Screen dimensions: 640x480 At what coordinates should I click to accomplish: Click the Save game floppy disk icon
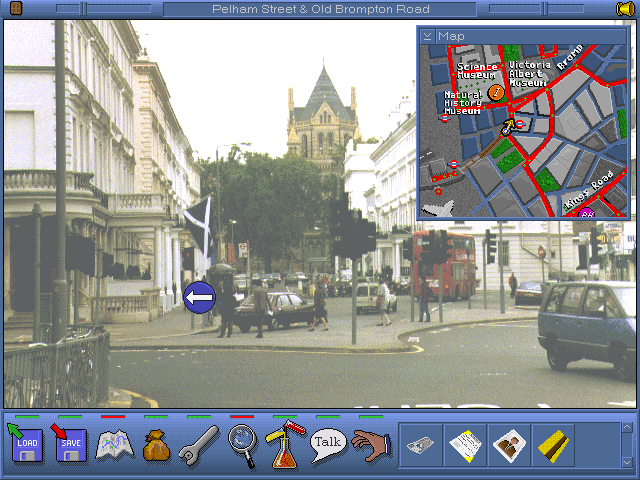click(71, 443)
